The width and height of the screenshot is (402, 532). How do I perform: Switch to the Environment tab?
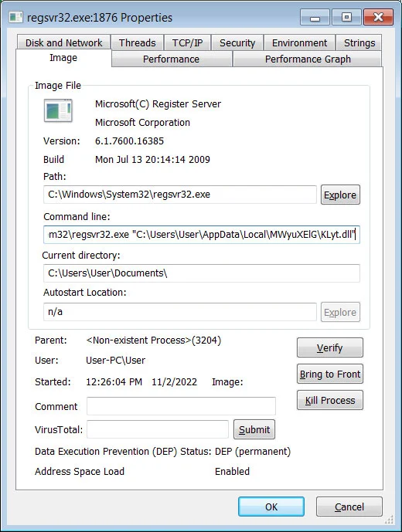tap(299, 42)
